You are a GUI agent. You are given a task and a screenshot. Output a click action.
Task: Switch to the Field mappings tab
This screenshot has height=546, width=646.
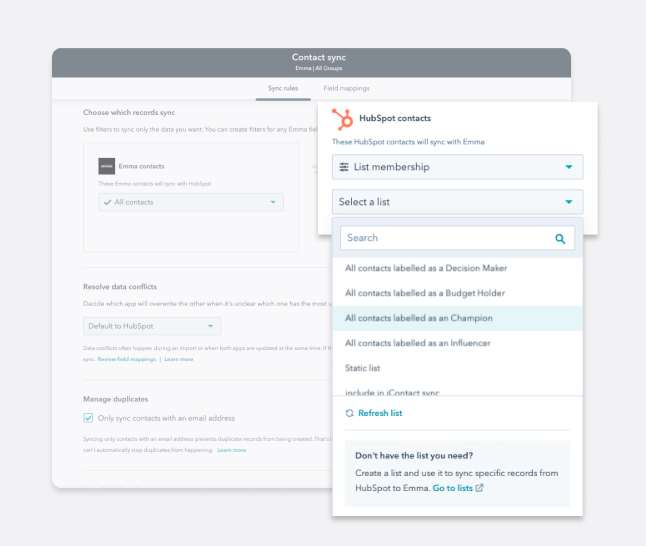point(346,88)
